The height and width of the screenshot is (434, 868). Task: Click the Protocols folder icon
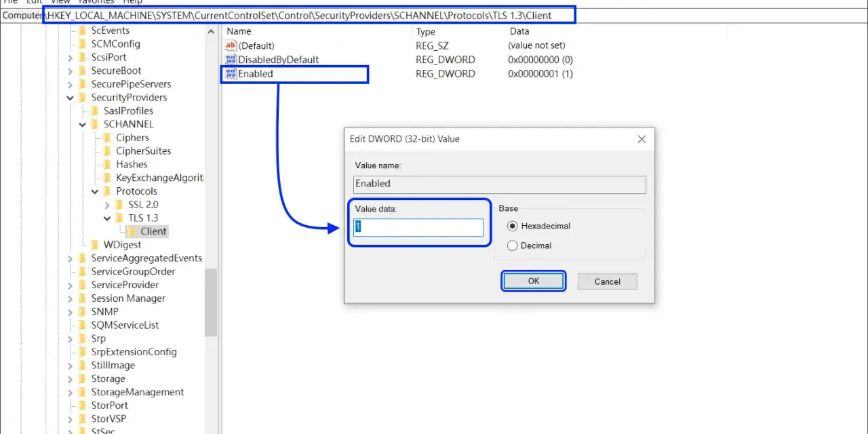point(107,191)
